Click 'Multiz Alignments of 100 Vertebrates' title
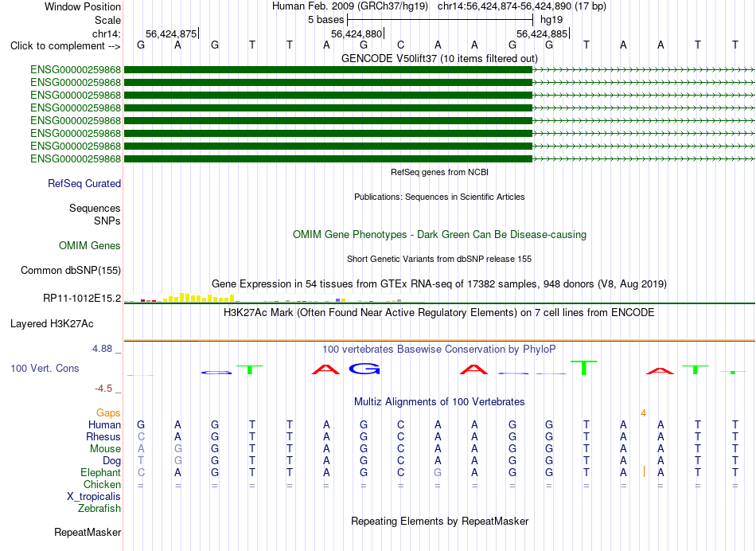Viewport: 756px width, 551px height. coord(439,401)
